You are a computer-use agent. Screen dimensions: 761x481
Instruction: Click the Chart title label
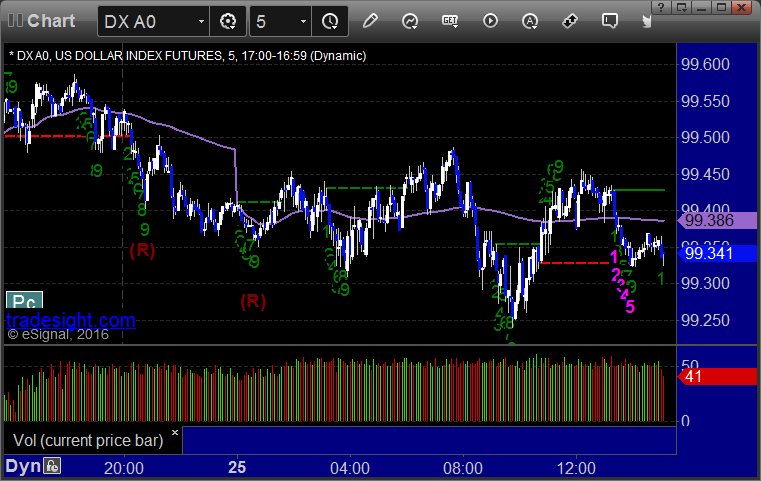click(51, 21)
